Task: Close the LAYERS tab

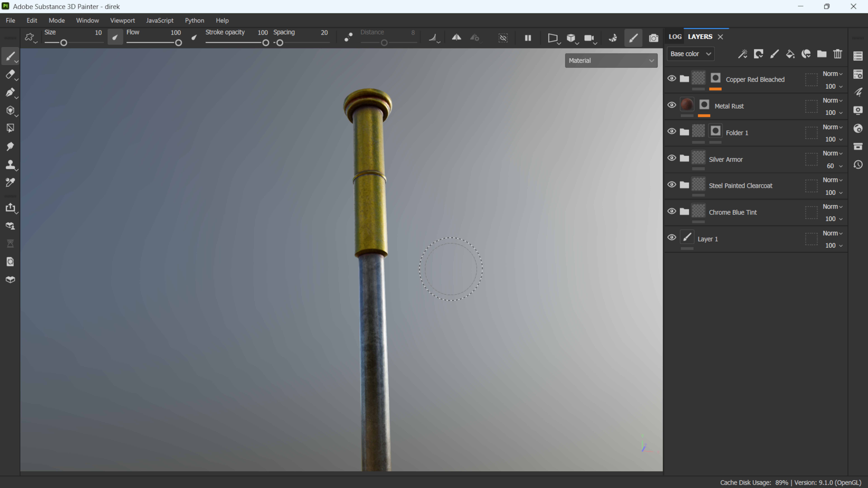Action: pos(720,37)
